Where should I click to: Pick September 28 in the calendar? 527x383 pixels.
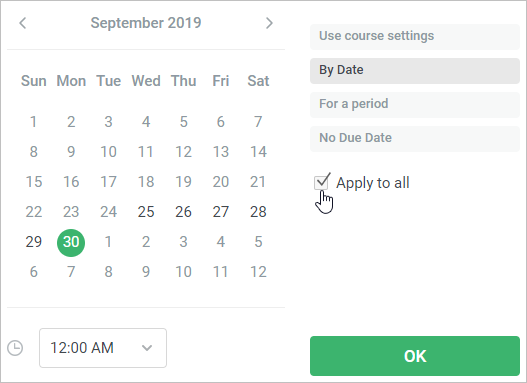pos(258,212)
